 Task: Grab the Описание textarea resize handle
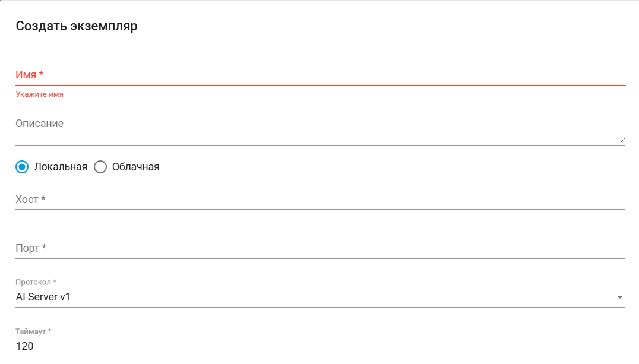click(622, 140)
